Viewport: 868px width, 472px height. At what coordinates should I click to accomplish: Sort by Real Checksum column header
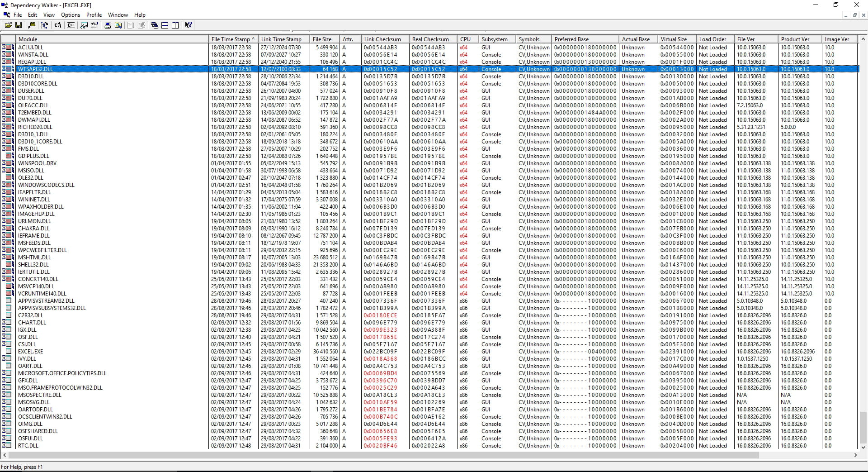(x=433, y=39)
